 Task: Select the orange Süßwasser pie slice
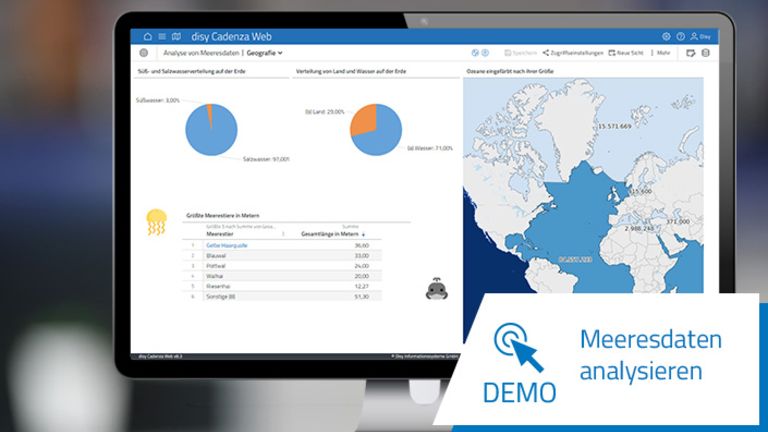(210, 113)
